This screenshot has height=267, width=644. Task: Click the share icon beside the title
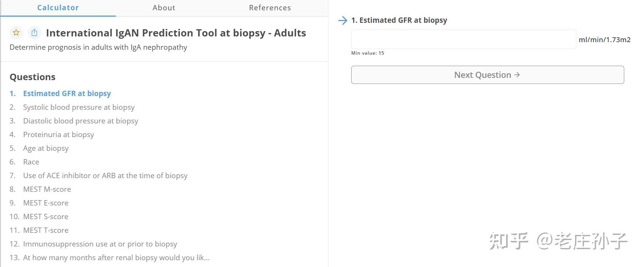point(34,33)
